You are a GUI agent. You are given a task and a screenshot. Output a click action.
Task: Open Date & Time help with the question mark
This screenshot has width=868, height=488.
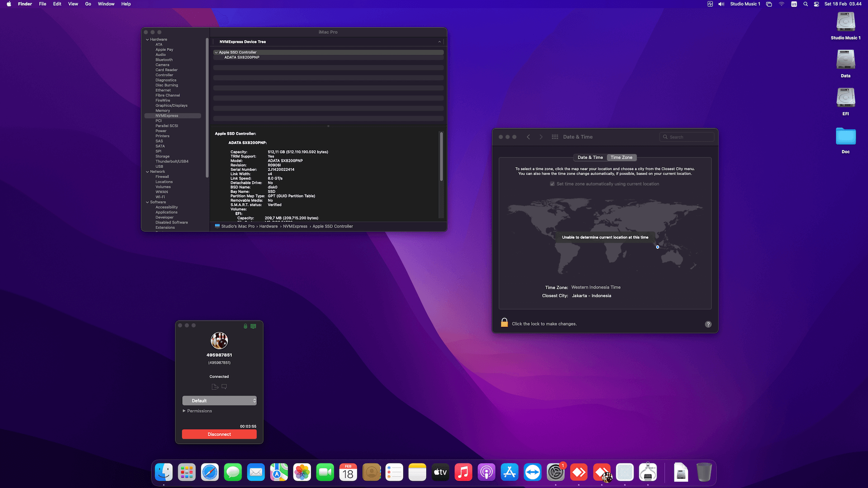pyautogui.click(x=708, y=324)
